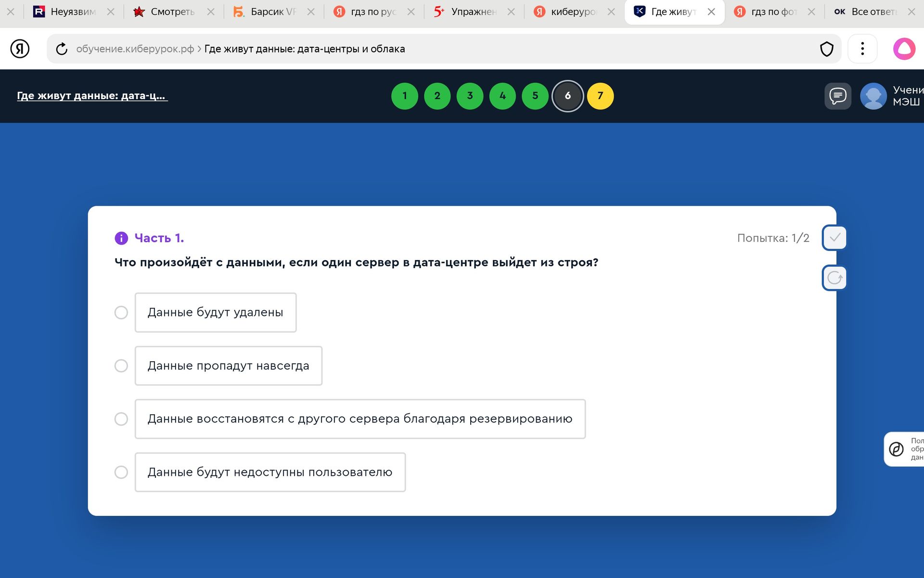Reload the page with the refresh icon
This screenshot has height=578, width=924.
[62, 49]
